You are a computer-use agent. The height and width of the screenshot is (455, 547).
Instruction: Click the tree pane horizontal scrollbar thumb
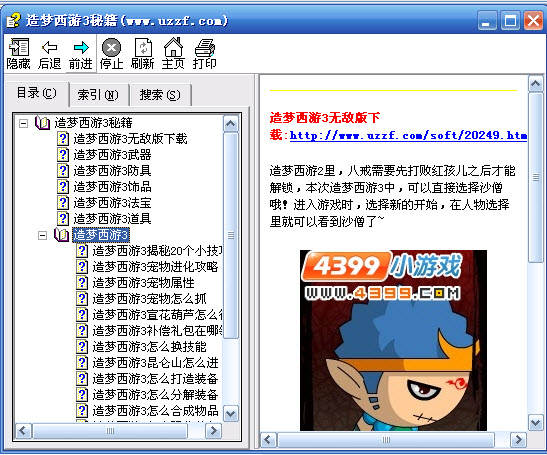(x=110, y=431)
